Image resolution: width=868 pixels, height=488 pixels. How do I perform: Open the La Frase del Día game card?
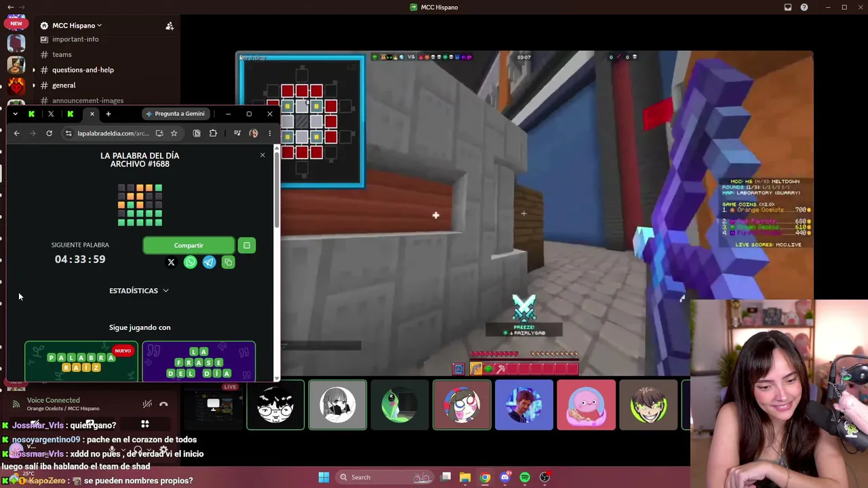point(199,361)
